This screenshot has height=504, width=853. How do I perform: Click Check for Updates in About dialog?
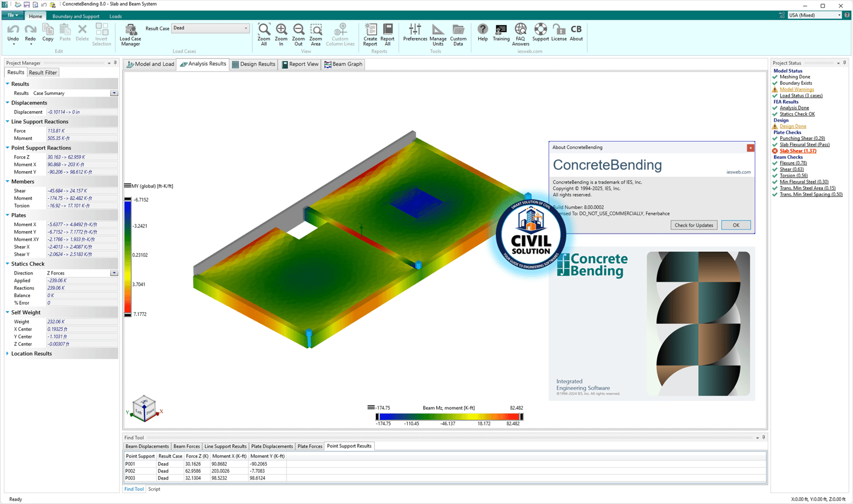pos(694,225)
